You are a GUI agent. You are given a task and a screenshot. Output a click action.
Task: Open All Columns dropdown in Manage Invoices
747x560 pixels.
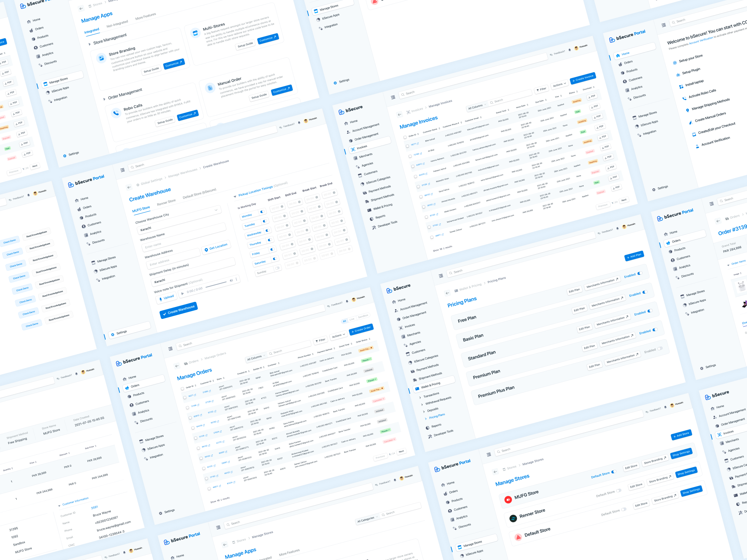[x=477, y=107]
